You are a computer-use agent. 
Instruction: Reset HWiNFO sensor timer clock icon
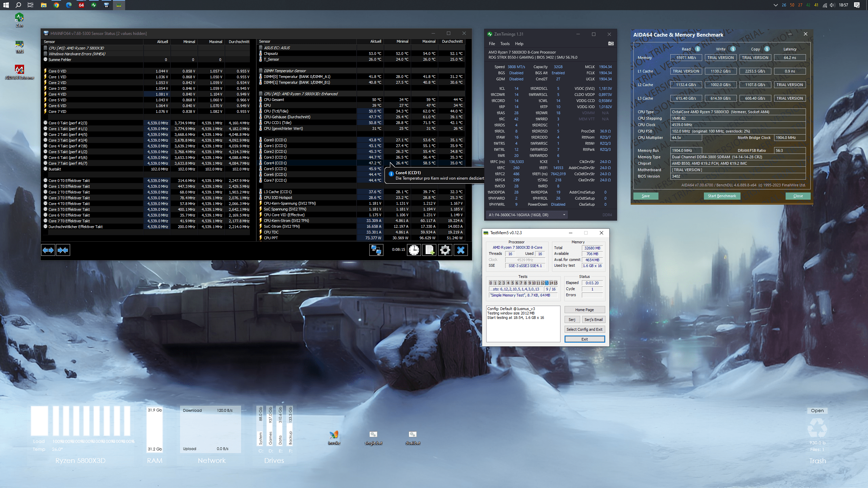(414, 250)
